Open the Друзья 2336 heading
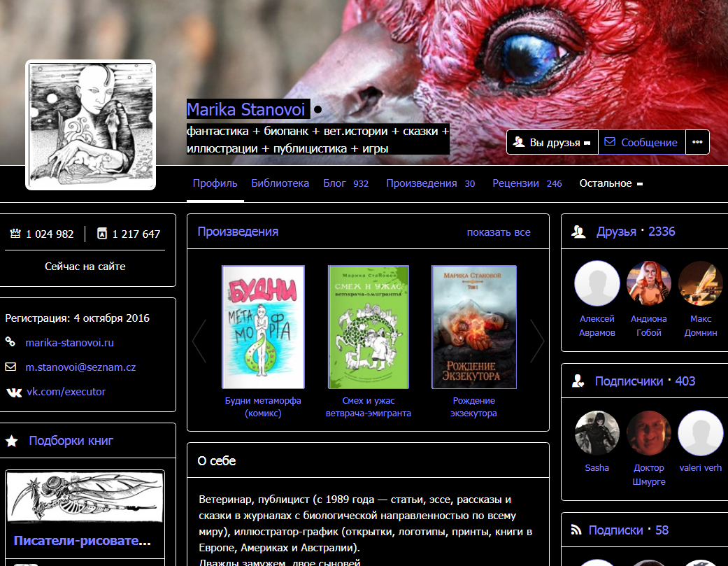The height and width of the screenshot is (566, 728). tap(636, 232)
